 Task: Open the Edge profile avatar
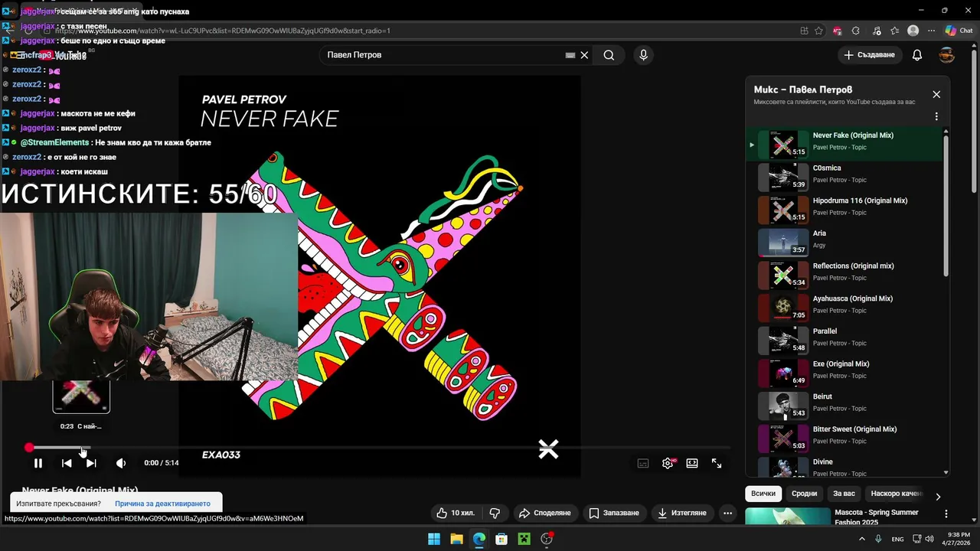[913, 31]
